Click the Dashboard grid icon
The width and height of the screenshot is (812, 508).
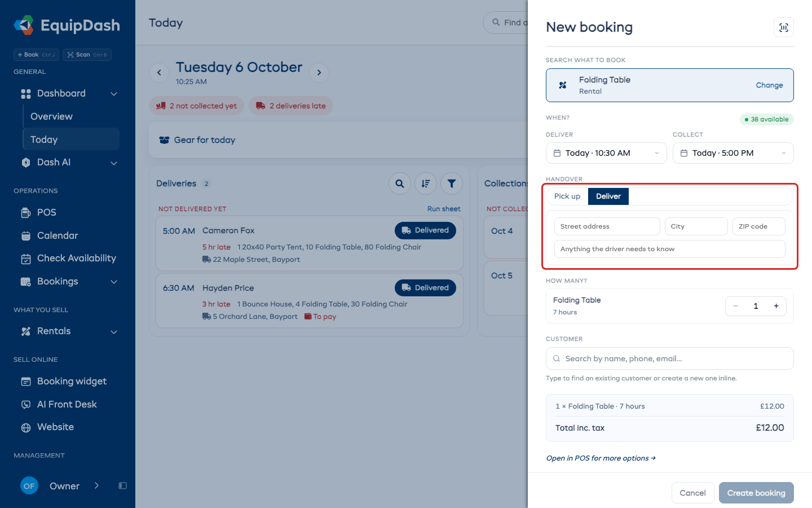[26, 94]
